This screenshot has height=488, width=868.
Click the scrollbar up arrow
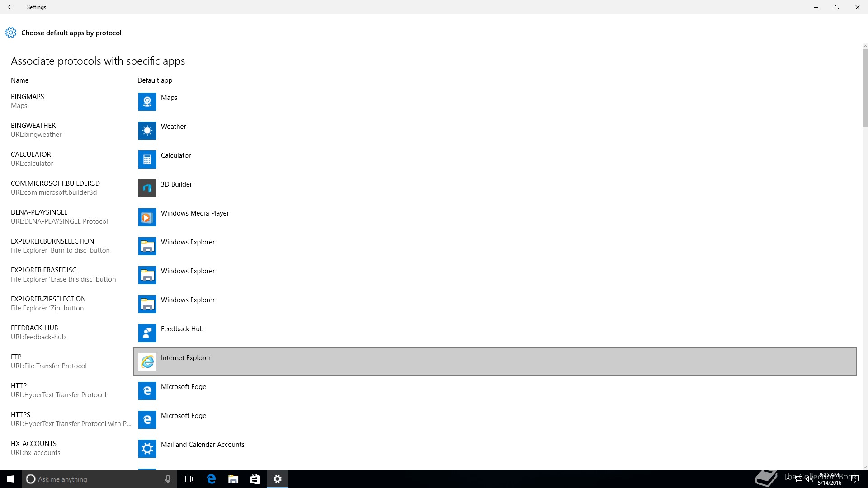click(865, 46)
